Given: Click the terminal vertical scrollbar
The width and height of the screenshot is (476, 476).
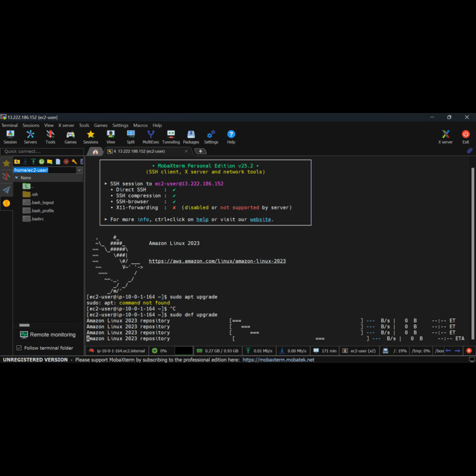Looking at the screenshot, I should point(473,253).
